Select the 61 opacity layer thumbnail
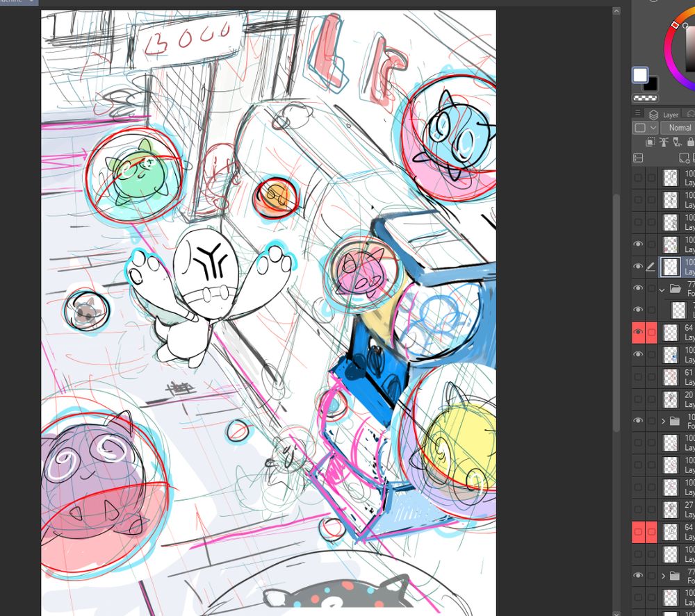Image resolution: width=695 pixels, height=616 pixels. (671, 377)
